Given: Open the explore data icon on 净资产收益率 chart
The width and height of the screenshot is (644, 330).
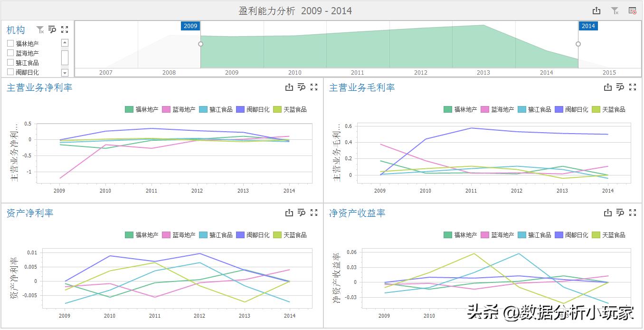Looking at the screenshot, I should click(x=620, y=213).
